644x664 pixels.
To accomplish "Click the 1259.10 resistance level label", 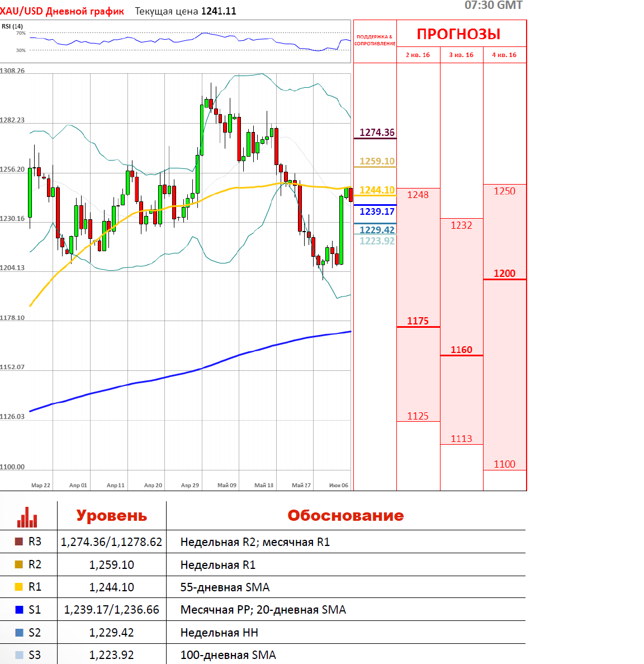I will [x=377, y=161].
